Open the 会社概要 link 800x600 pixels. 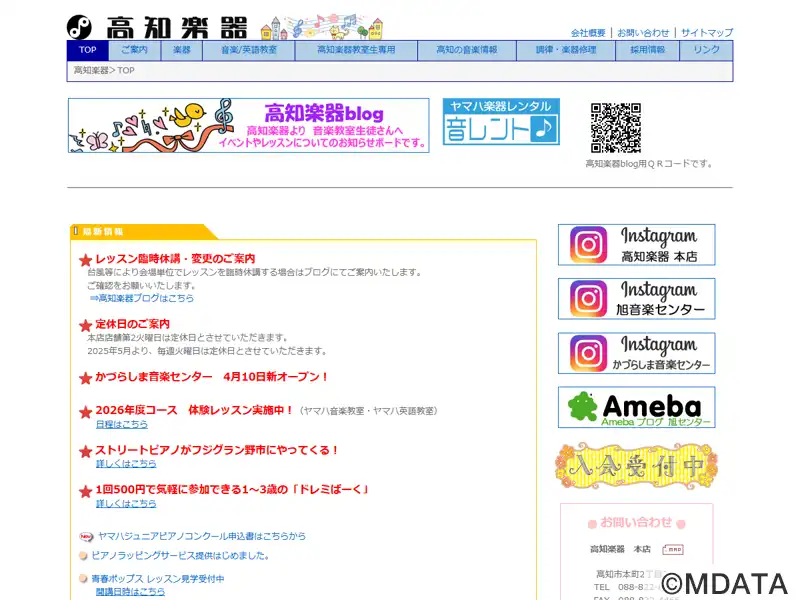[588, 33]
